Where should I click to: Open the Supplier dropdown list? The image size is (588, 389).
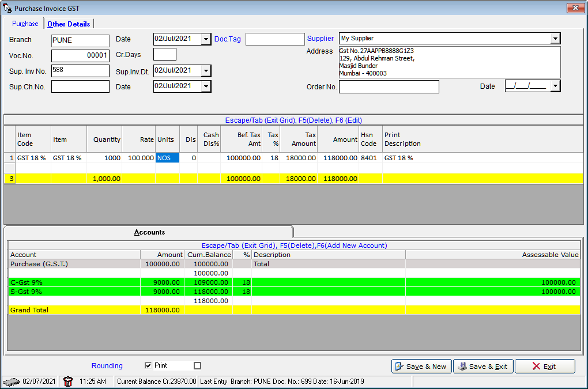click(555, 39)
